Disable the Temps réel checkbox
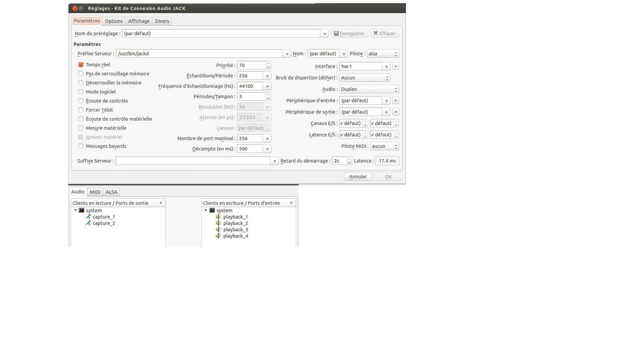 [81, 65]
